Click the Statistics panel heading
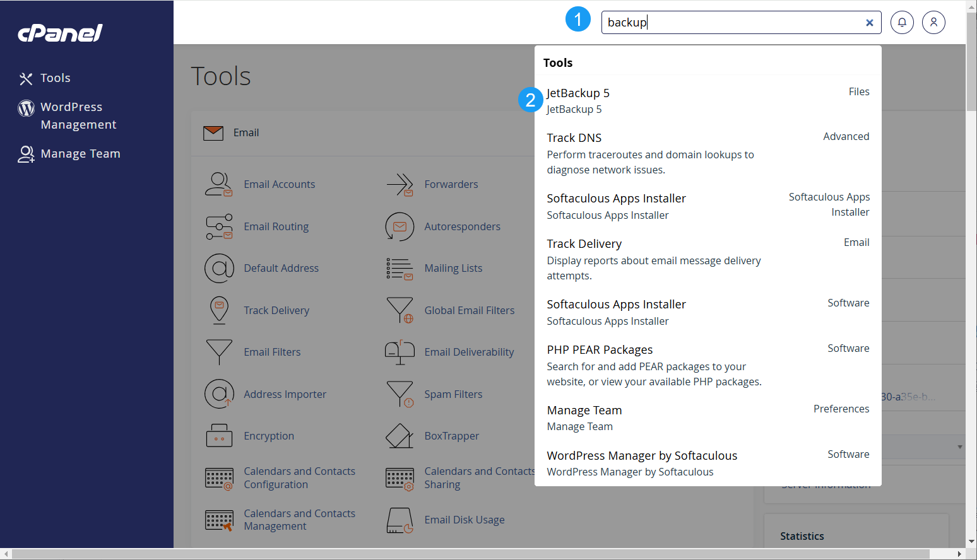 point(802,536)
